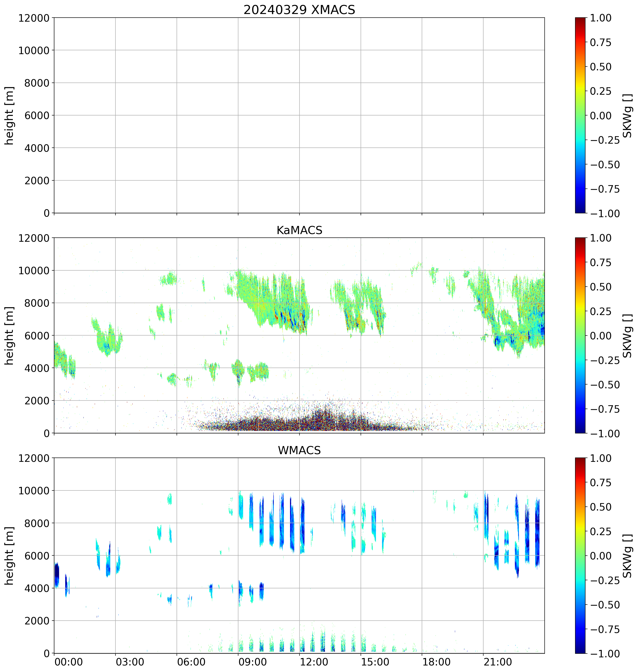Screen dimensions: 638x672
Task: Click the top colorbar of XMACS panel
Action: tap(580, 115)
